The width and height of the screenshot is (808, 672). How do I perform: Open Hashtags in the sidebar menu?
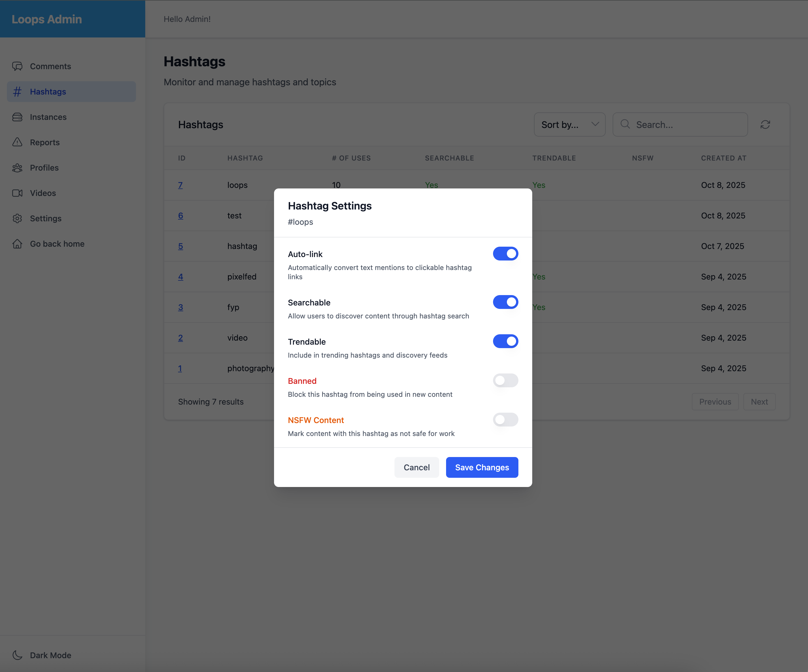point(48,92)
